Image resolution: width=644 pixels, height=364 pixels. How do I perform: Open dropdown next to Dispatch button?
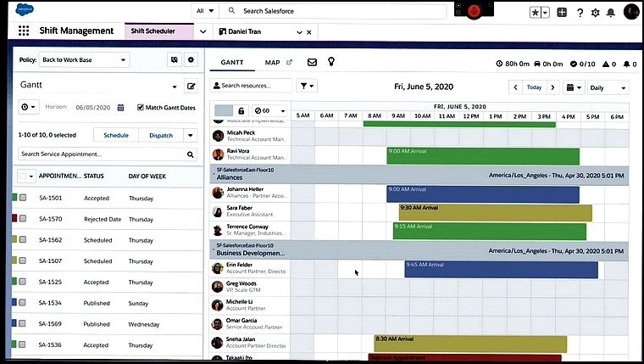point(190,135)
